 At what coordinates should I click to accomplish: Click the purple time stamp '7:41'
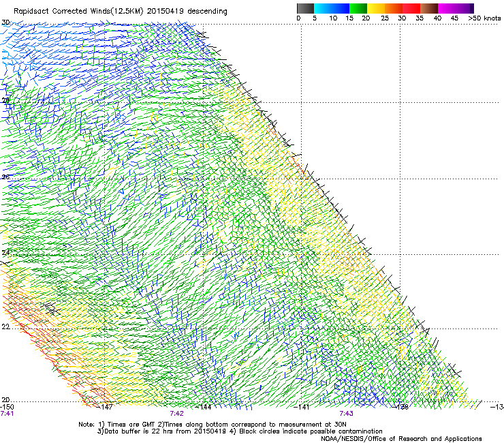pos(7,414)
